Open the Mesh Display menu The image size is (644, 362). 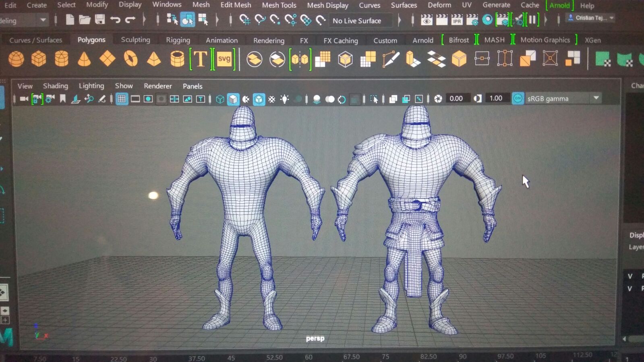click(327, 5)
